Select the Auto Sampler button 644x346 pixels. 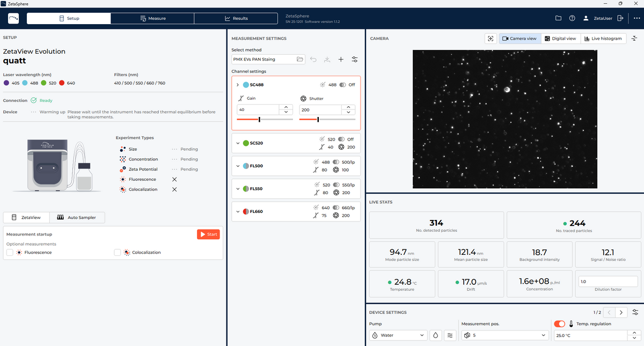click(x=77, y=217)
